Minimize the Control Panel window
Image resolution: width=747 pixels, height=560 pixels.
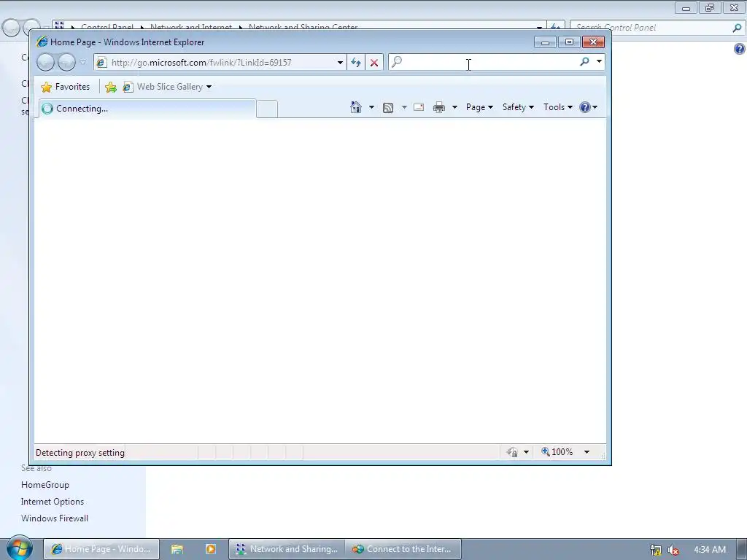click(x=686, y=7)
